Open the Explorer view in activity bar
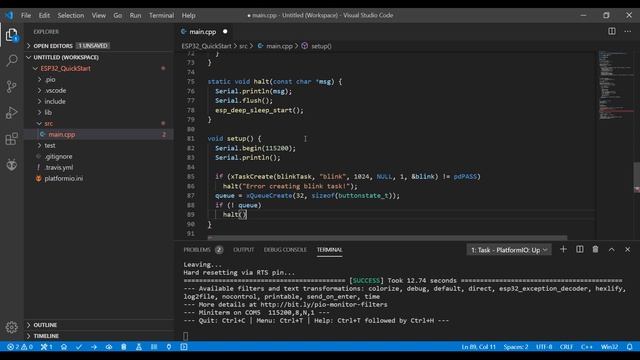 point(11,35)
